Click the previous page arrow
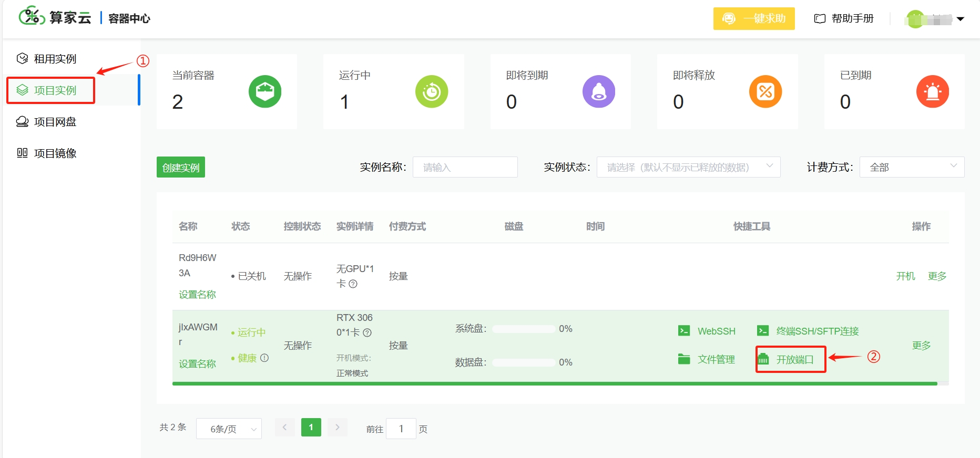The height and width of the screenshot is (458, 980). (x=284, y=427)
